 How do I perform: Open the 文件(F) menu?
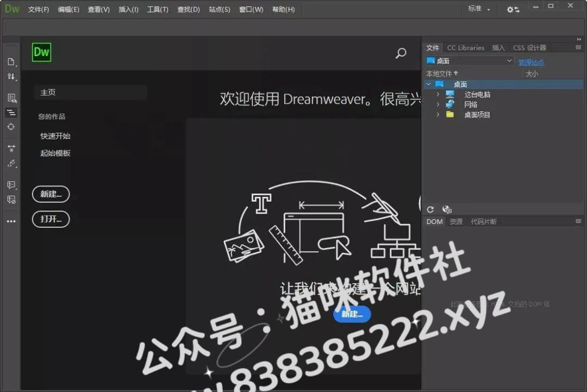click(38, 9)
